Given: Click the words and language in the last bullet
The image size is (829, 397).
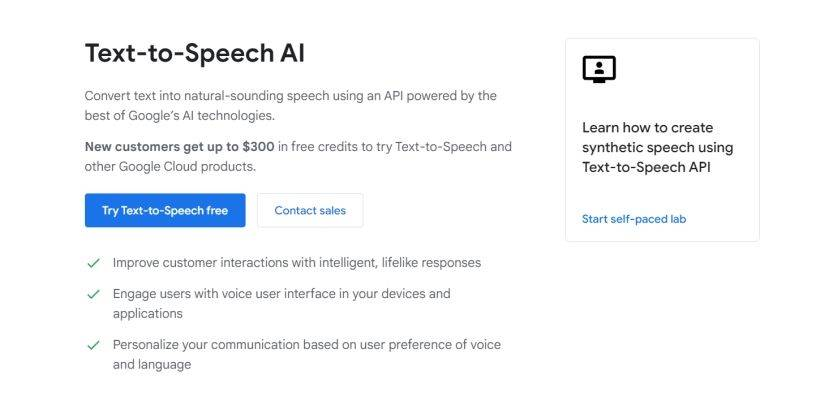Looking at the screenshot, I should 152,365.
